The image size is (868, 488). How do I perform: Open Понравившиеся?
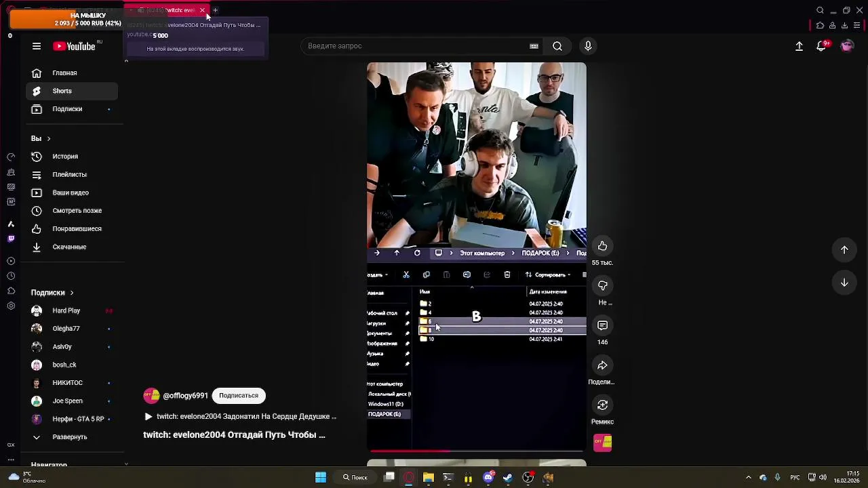click(x=72, y=229)
